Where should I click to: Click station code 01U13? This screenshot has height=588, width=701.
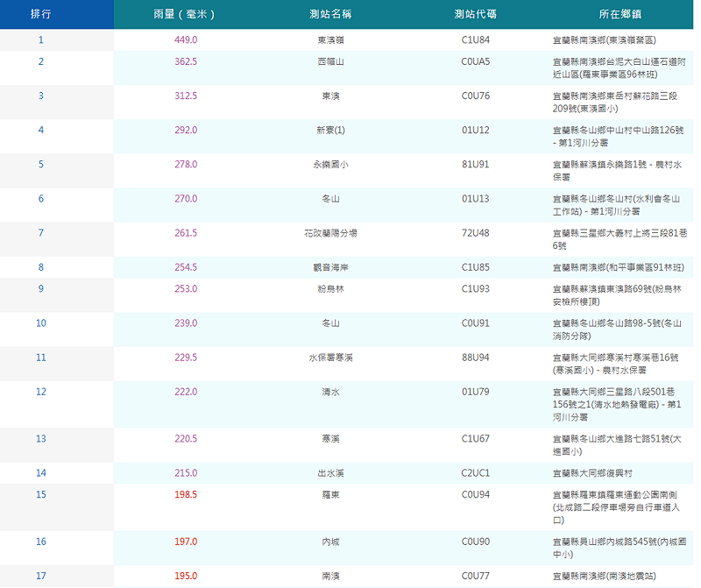476,199
